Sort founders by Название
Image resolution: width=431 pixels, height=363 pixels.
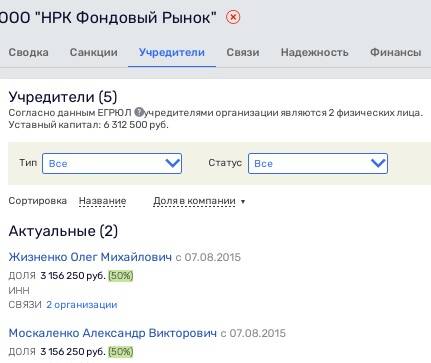[102, 201]
